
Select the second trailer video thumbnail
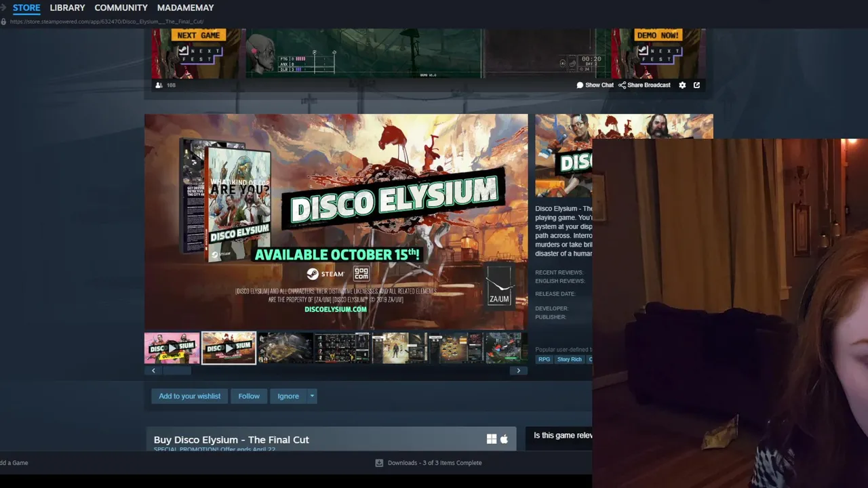[229, 348]
